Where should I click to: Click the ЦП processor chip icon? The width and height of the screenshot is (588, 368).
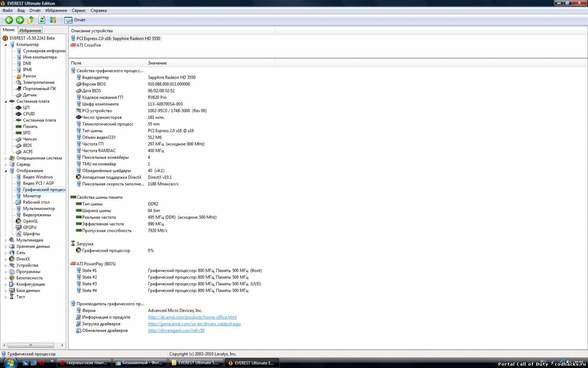[x=18, y=108]
